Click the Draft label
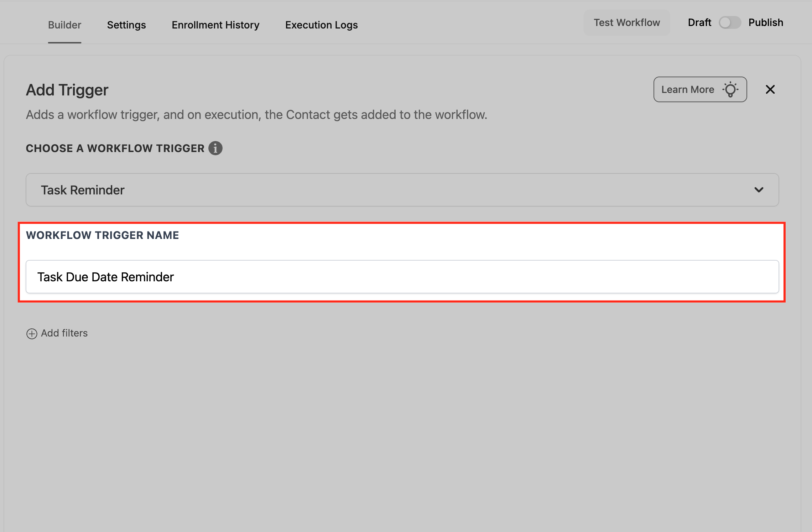Screen dimensions: 812x532 pos(699,22)
